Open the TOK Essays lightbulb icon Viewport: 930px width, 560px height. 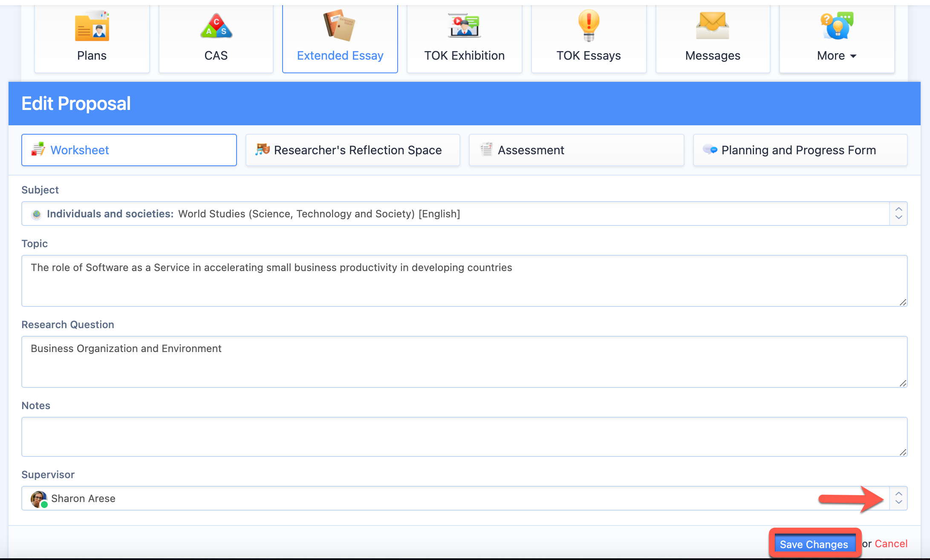tap(589, 25)
